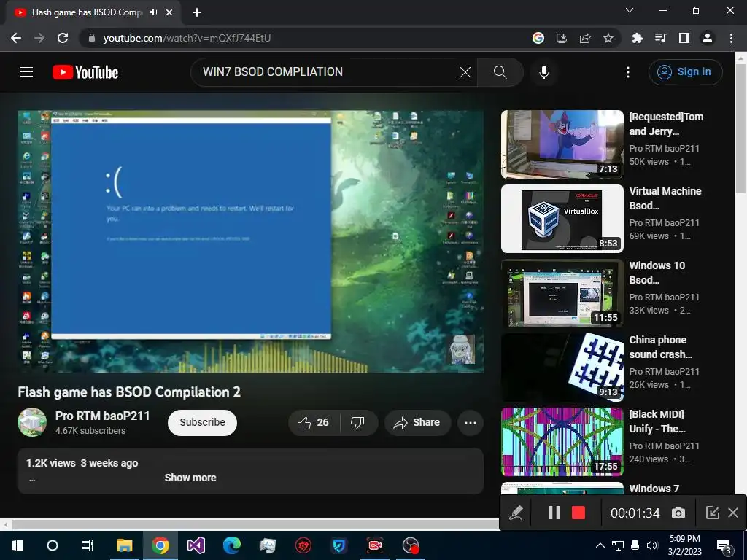Viewport: 747px width, 560px height.
Task: Pause the screen recording
Action: (554, 513)
